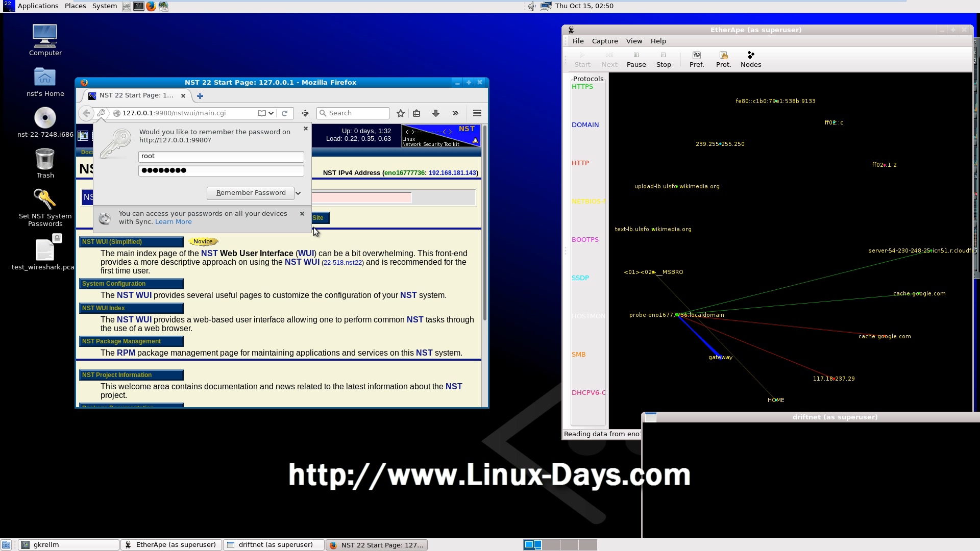Image resolution: width=980 pixels, height=551 pixels.
Task: Switch to gkrellm in taskbar
Action: pyautogui.click(x=69, y=545)
